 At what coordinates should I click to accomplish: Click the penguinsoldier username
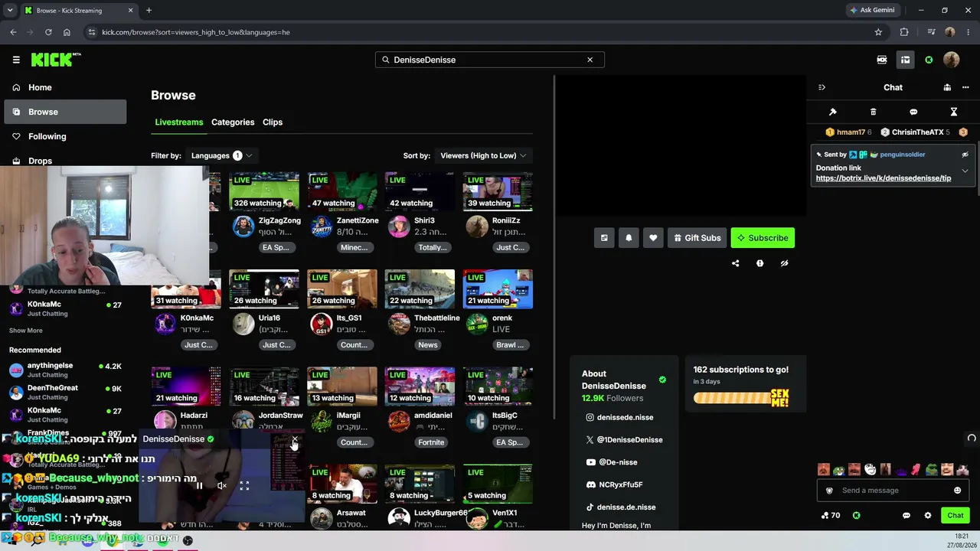point(903,155)
